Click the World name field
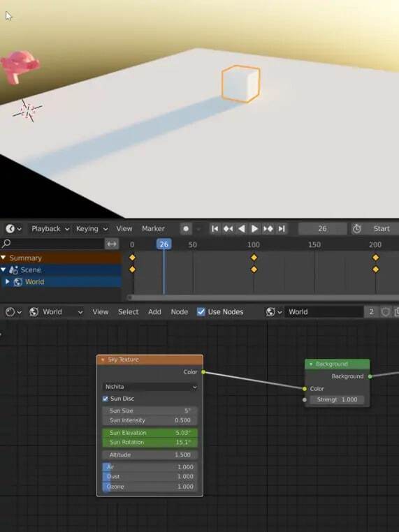The height and width of the screenshot is (532, 399). [324, 312]
